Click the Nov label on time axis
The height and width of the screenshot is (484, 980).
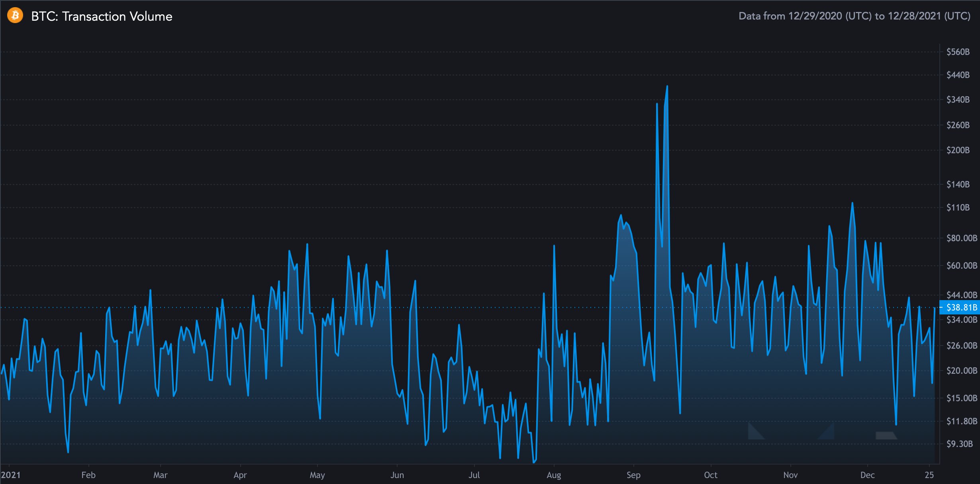790,475
